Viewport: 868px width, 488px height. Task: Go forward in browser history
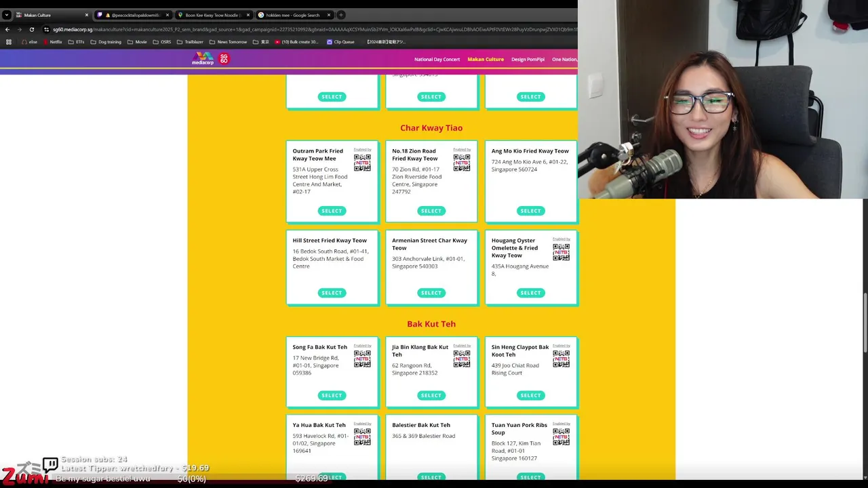19,29
